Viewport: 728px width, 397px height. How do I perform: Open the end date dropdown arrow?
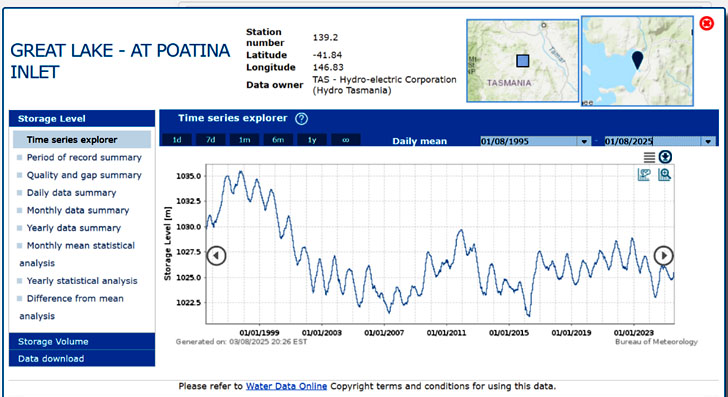point(708,141)
